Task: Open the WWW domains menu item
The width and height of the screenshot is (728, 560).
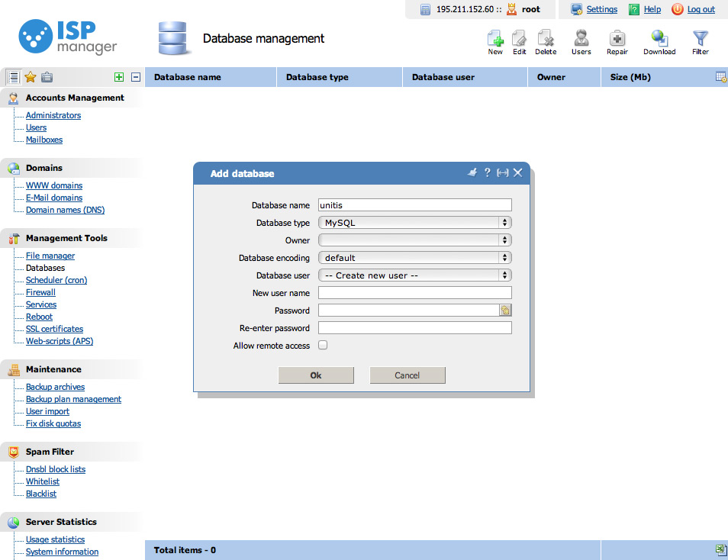Action: 54,185
